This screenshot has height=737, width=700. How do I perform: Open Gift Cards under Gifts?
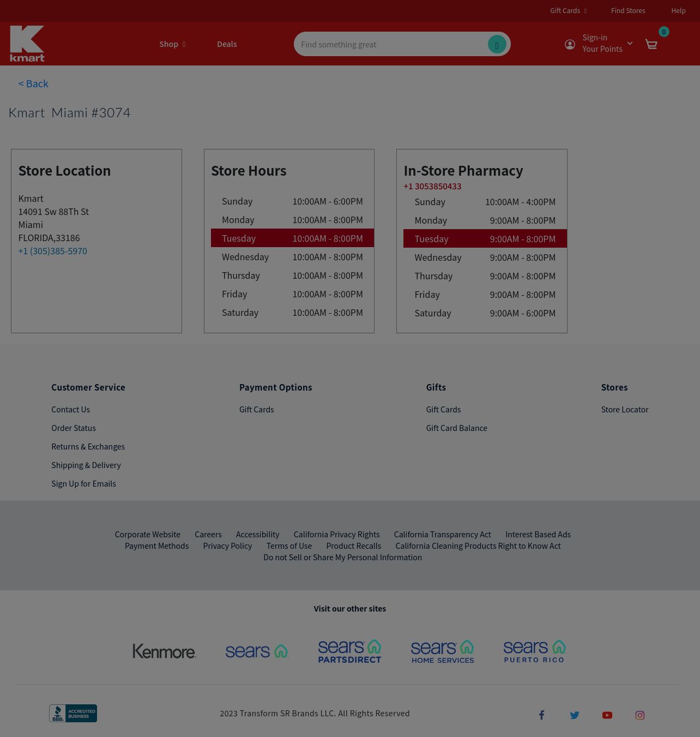pos(443,409)
